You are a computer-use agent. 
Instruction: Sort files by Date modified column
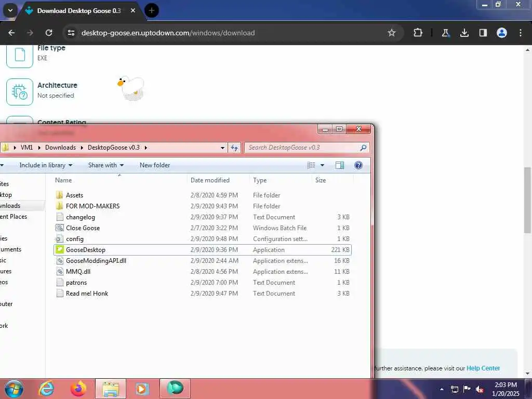(219, 180)
